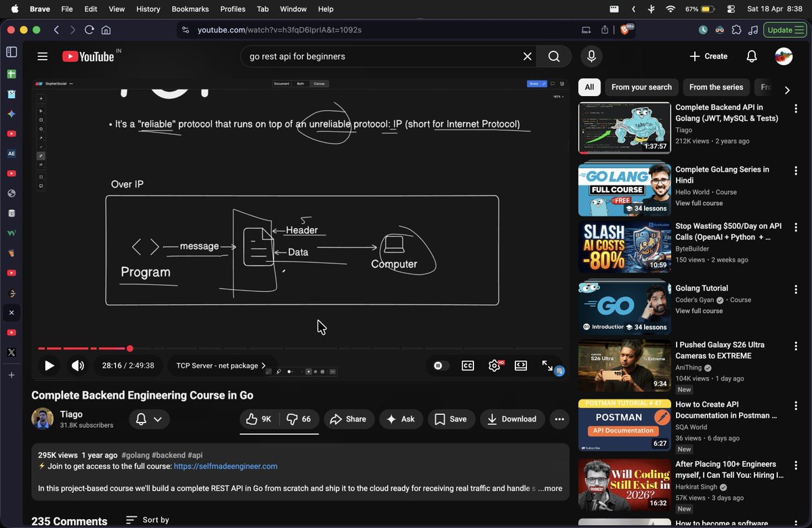Open browser extensions puzzle icon
This screenshot has height=528, width=812.
[736, 30]
